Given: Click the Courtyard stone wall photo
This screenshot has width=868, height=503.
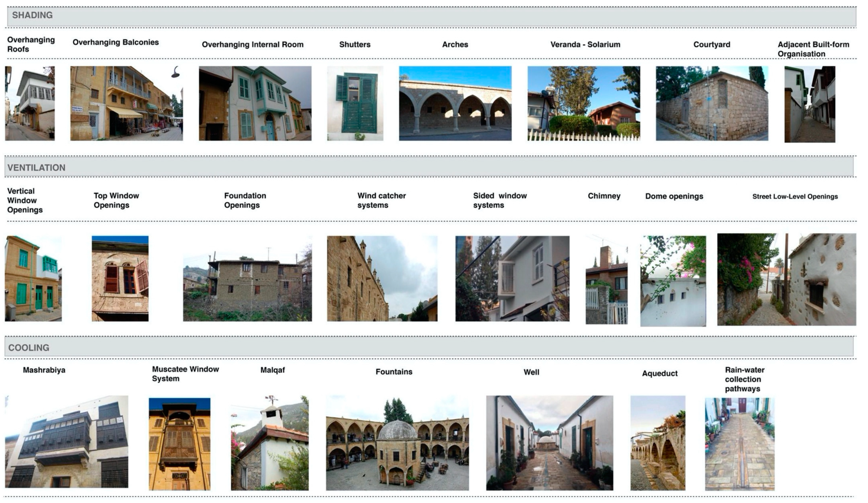Looking at the screenshot, I should 712,103.
